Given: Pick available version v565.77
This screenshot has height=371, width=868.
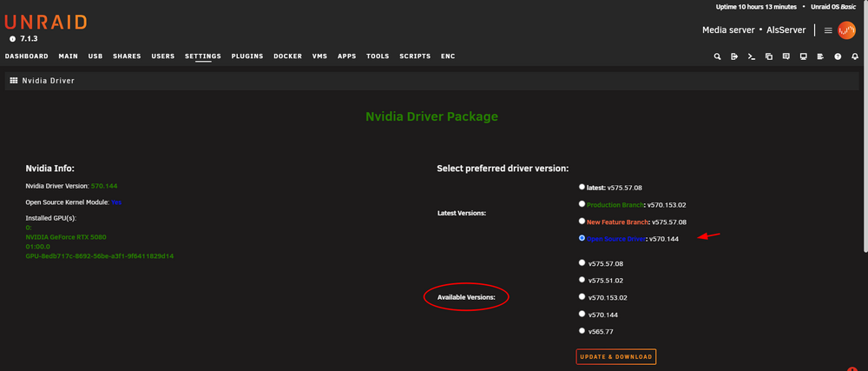Looking at the screenshot, I should [x=582, y=330].
